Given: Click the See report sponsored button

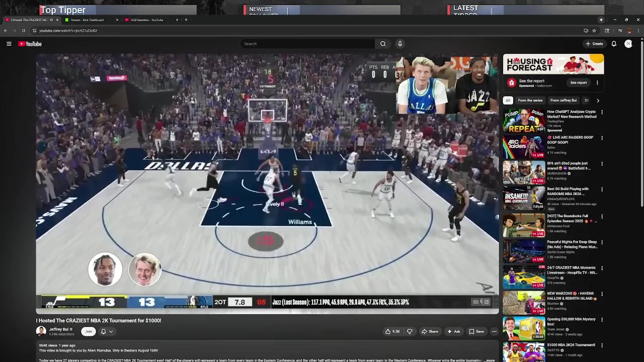Looking at the screenshot, I should point(579,83).
